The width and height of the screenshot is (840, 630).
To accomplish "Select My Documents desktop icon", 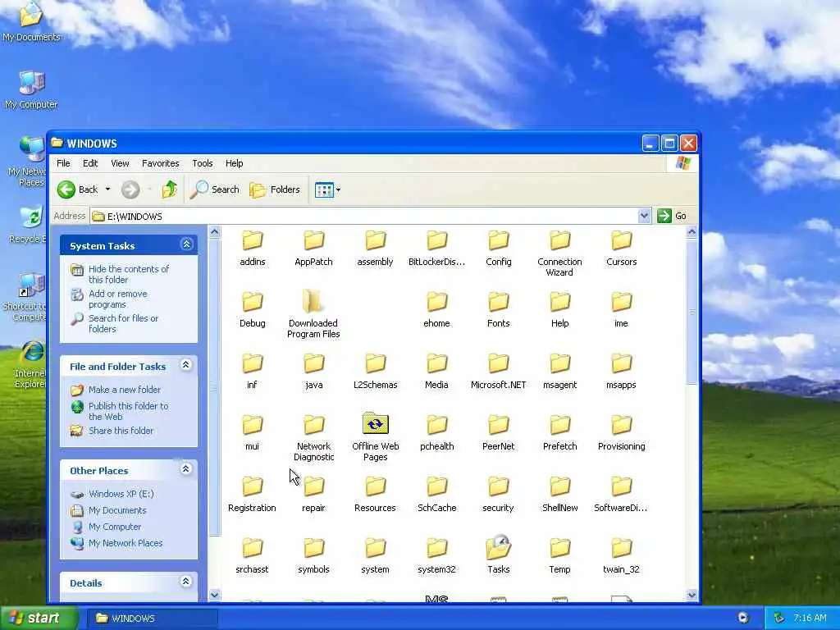I will 31,22.
